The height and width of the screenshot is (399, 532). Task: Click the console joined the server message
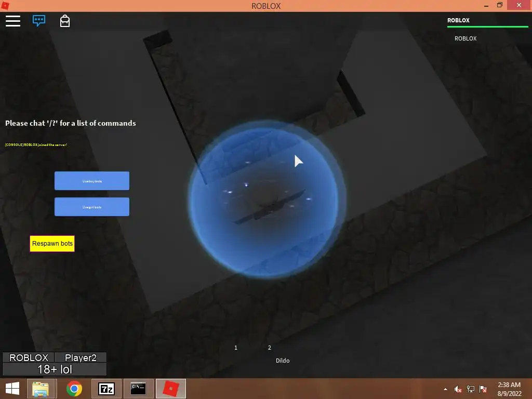[36, 145]
